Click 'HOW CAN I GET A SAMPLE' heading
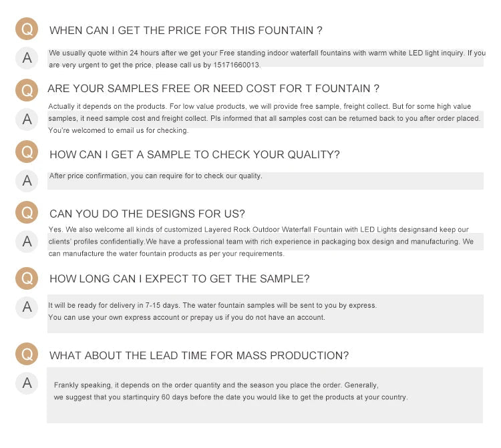Viewport: 501px width, 448px height. 194,154
